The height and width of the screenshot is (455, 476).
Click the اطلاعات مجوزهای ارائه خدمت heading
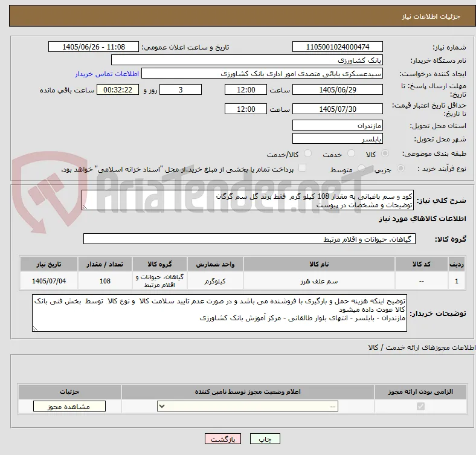click(422, 347)
